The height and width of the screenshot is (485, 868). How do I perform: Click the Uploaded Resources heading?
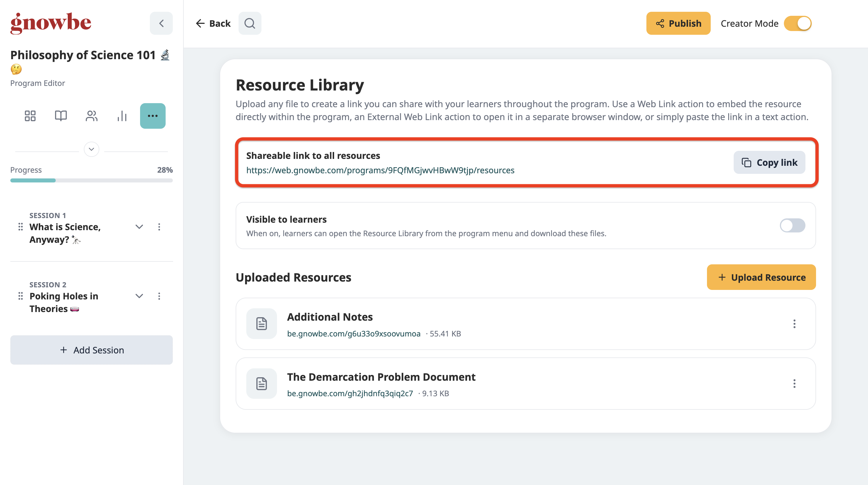(x=293, y=277)
